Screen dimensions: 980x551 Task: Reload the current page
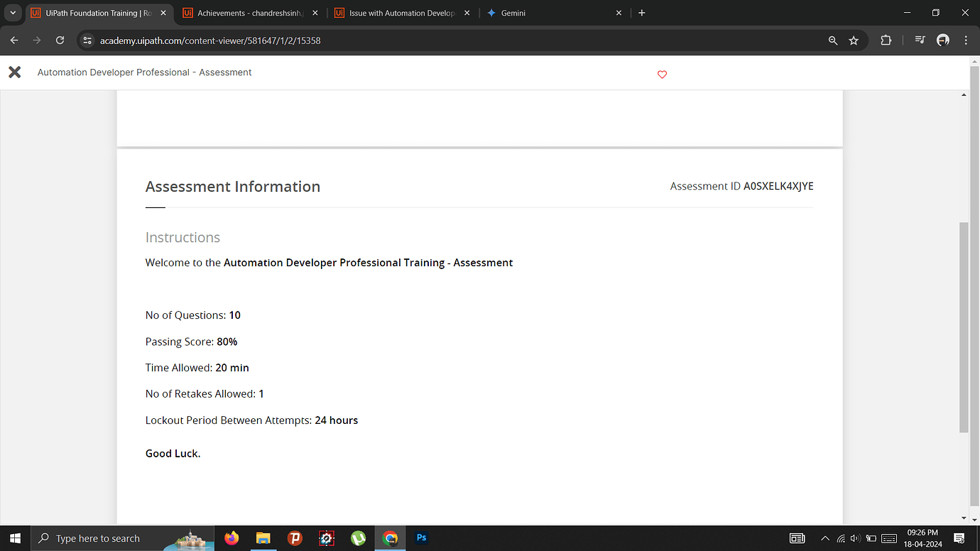(60, 40)
